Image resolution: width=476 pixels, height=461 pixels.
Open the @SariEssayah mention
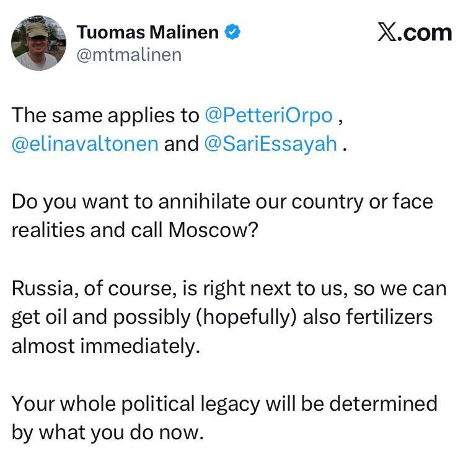pos(270,143)
